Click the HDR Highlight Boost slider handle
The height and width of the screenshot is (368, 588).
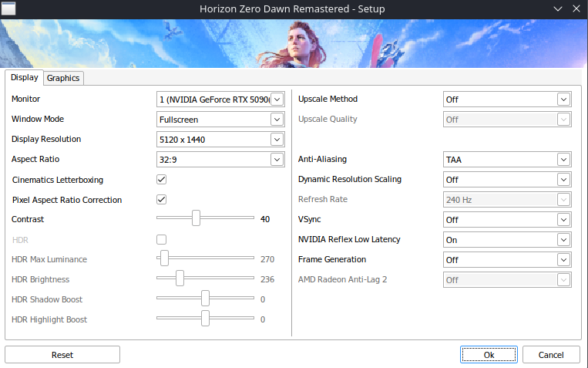[205, 318]
